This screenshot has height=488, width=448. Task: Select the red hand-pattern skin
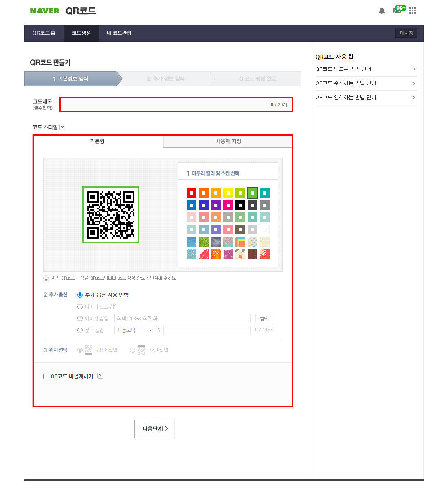pyautogui.click(x=265, y=254)
